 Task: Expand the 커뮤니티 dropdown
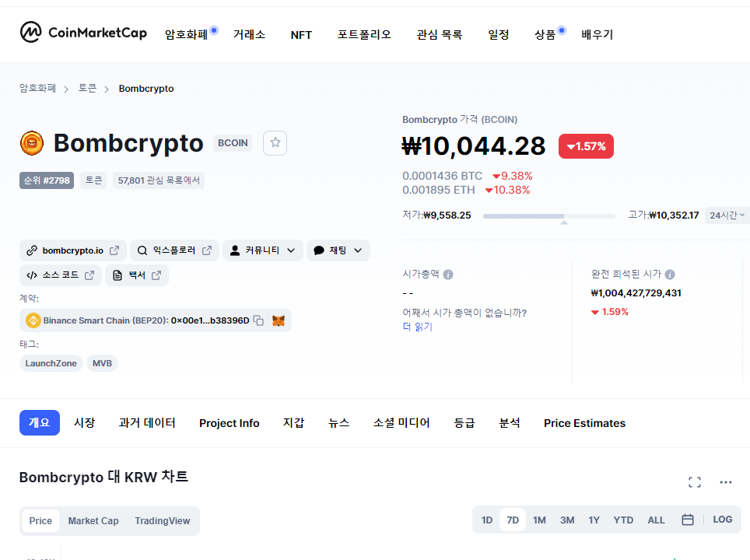click(x=263, y=250)
